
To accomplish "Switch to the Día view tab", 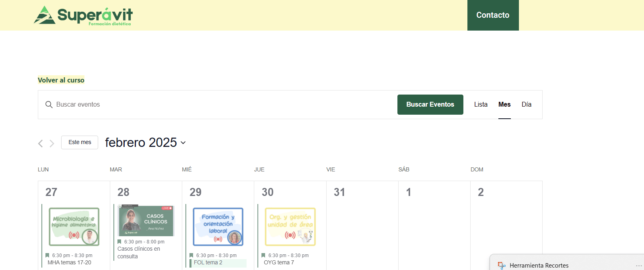I will 527,105.
